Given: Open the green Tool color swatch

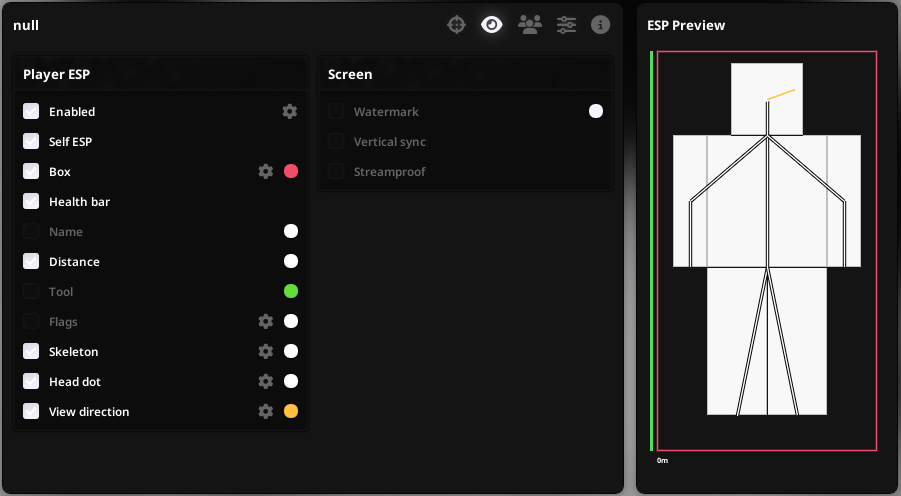Looking at the screenshot, I should click(x=291, y=291).
